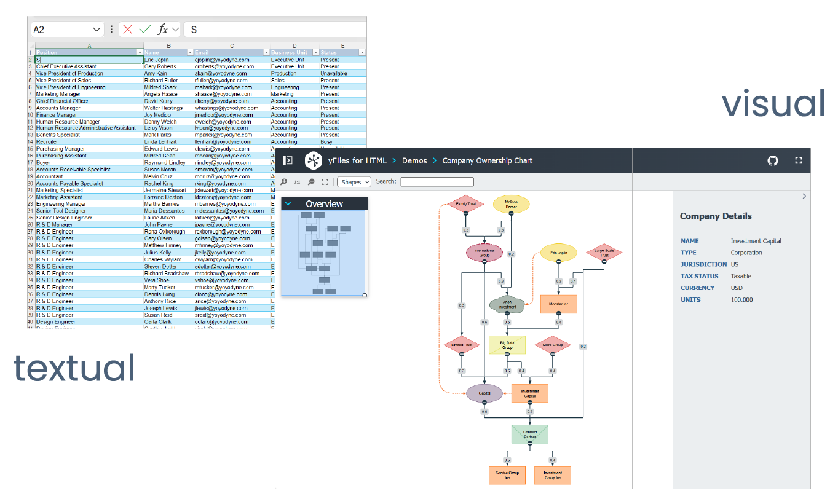The height and width of the screenshot is (504, 838).
Task: Open the Shapes dropdown
Action: pos(355,182)
